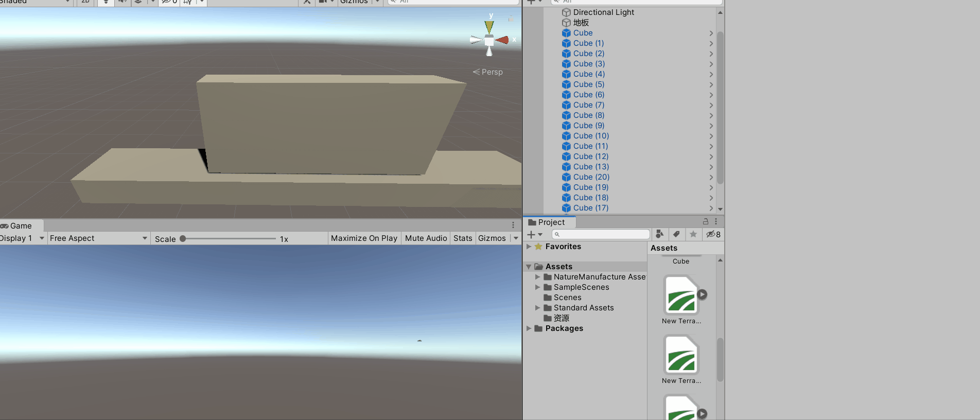Toggle hidden packages visibility eye showing 8
This screenshot has width=980, height=420.
713,234
